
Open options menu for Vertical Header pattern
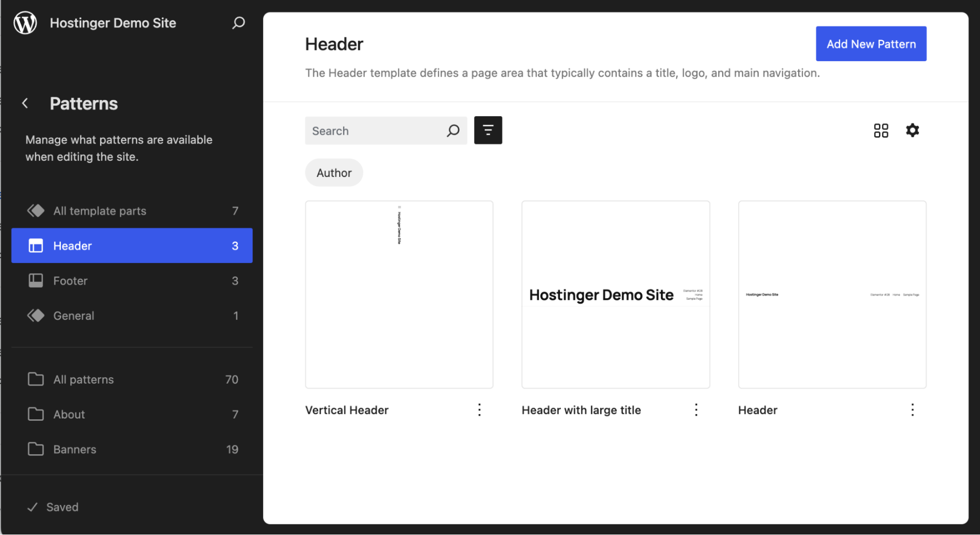pos(479,410)
